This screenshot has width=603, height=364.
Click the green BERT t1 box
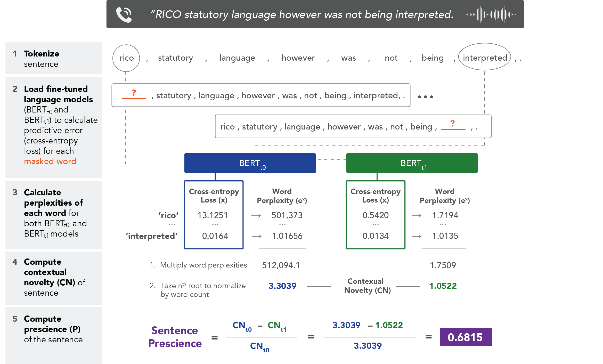pos(412,163)
